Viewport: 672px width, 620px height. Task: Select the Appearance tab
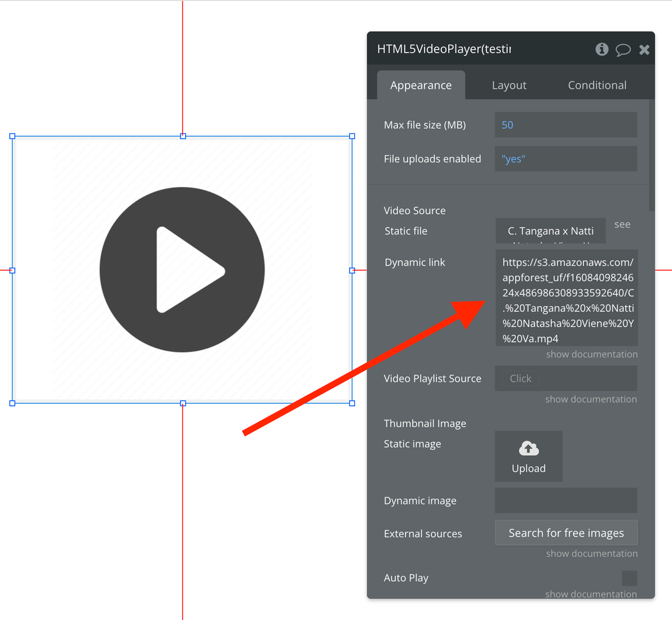[421, 85]
